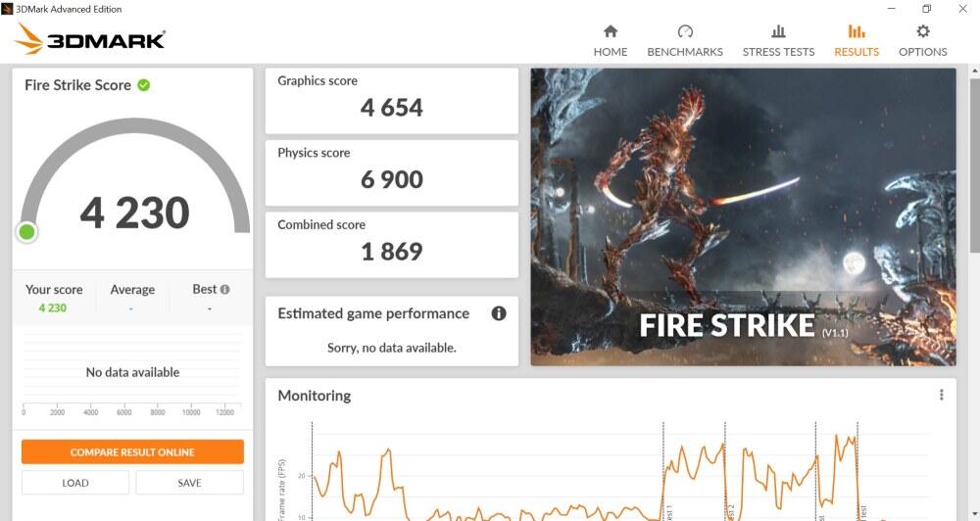Click the 3DMark logo
The width and height of the screenshot is (980, 521).
point(89,39)
